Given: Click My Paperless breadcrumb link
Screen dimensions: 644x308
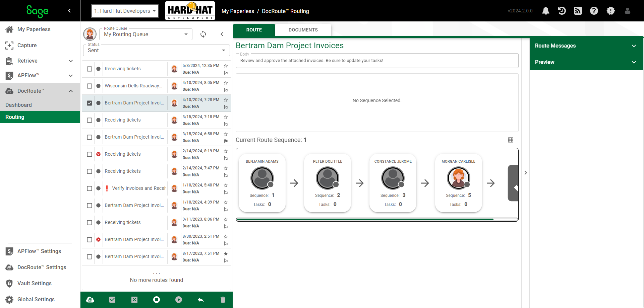Looking at the screenshot, I should (x=238, y=11).
